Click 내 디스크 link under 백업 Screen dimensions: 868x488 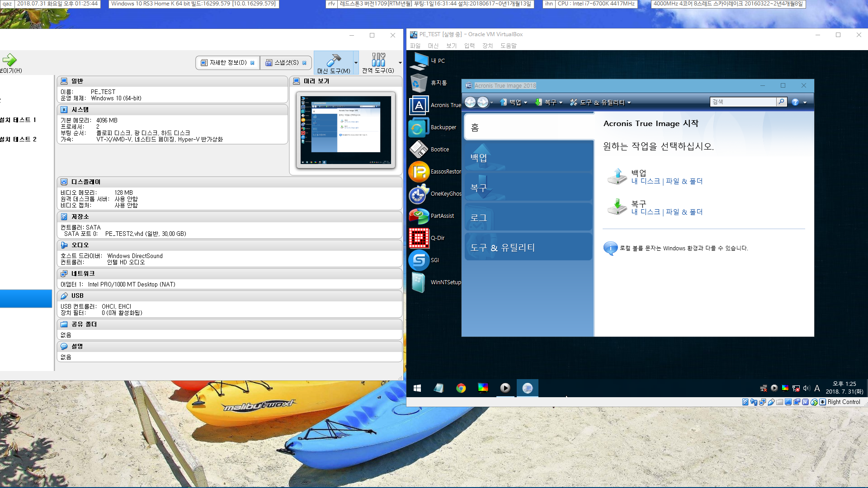[646, 181]
